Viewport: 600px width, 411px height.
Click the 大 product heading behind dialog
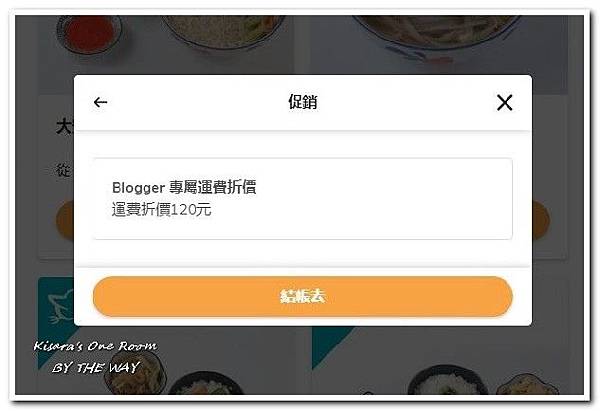[x=64, y=126]
